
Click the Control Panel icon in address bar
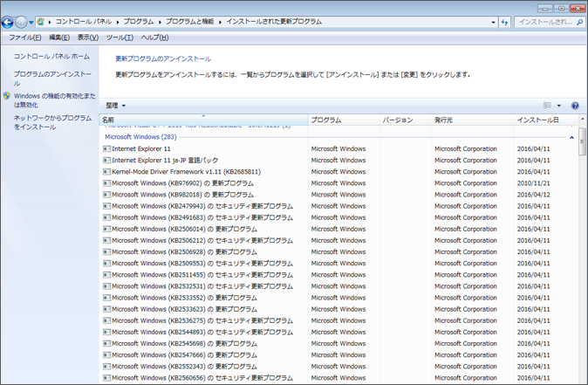40,22
